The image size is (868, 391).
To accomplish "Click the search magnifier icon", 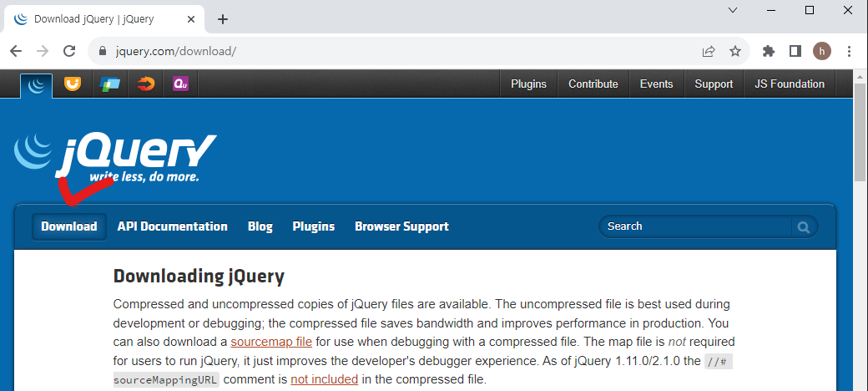I will pyautogui.click(x=804, y=226).
